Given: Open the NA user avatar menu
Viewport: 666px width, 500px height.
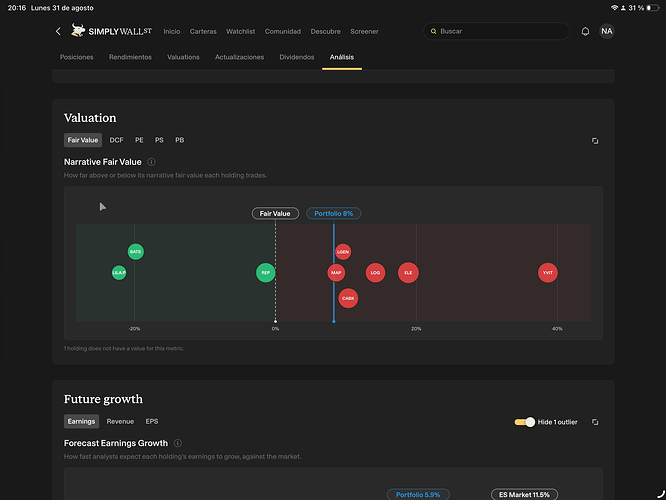Looking at the screenshot, I should coord(607,31).
